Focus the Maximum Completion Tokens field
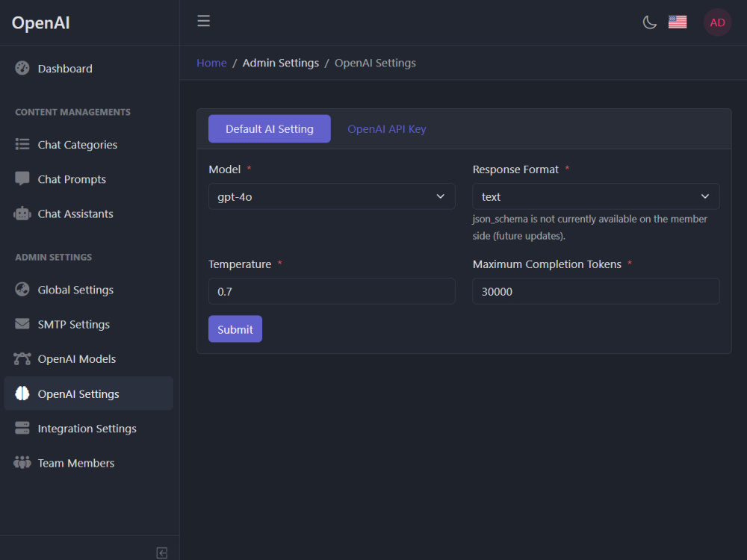This screenshot has height=560, width=747. click(x=595, y=291)
